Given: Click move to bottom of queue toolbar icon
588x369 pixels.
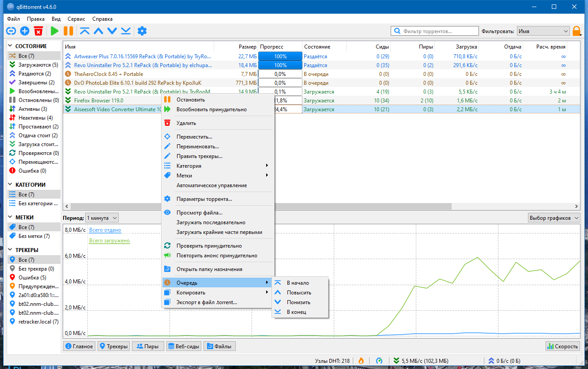Looking at the screenshot, I should pos(126,31).
